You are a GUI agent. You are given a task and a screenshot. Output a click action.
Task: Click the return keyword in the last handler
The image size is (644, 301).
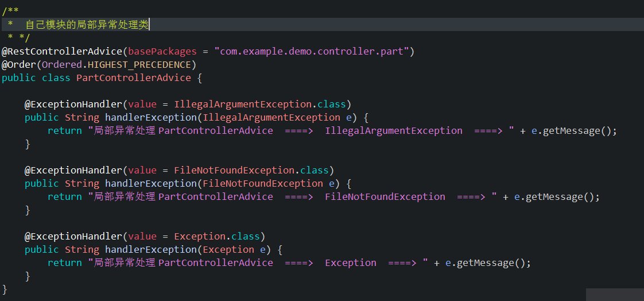click(x=64, y=263)
